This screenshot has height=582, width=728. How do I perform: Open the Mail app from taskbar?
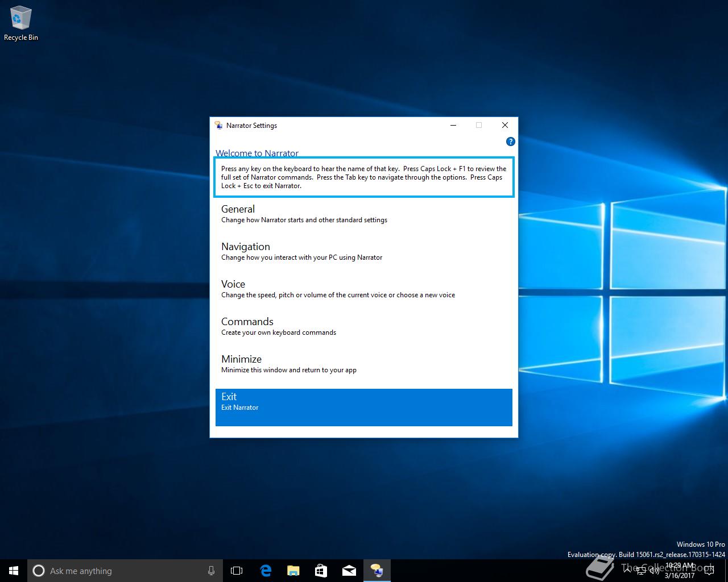(349, 571)
